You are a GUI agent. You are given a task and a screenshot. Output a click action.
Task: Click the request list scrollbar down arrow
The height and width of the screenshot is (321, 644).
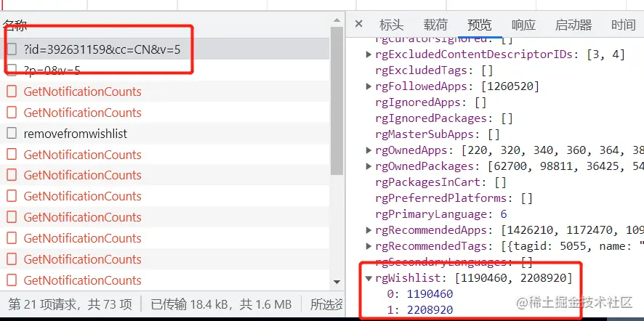(337, 282)
